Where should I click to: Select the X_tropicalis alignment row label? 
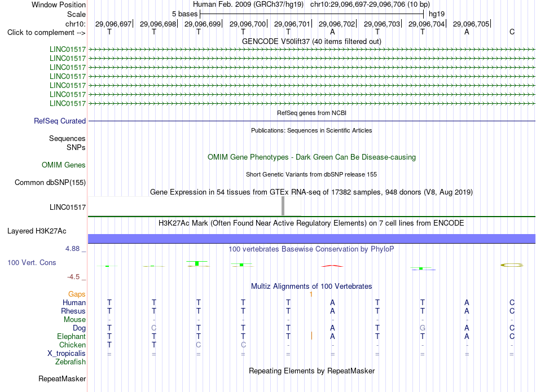pos(67,354)
